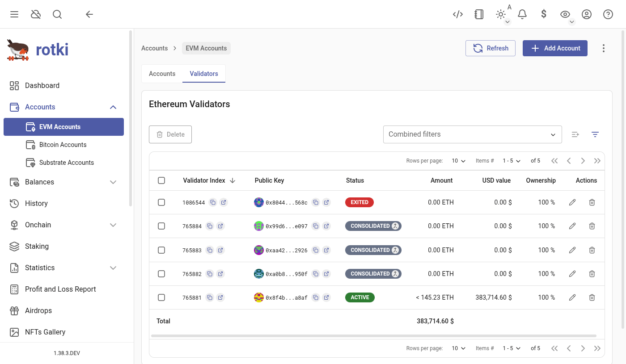The width and height of the screenshot is (626, 364).
Task: Sort by Validator Index column header
Action: pyautogui.click(x=209, y=180)
